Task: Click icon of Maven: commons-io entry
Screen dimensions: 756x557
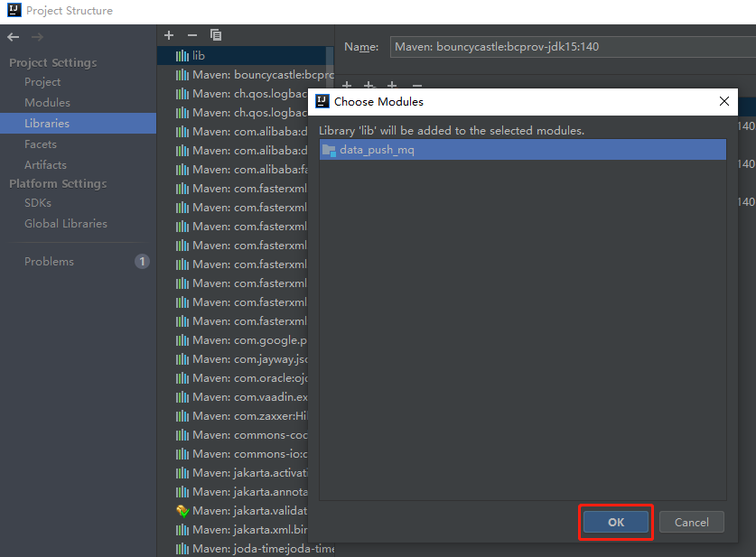Action: (x=182, y=454)
